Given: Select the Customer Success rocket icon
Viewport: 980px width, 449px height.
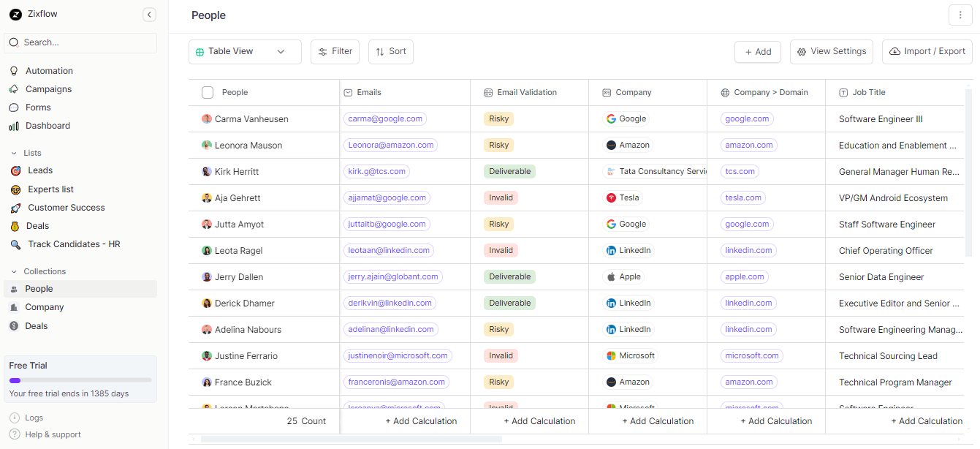Looking at the screenshot, I should tap(16, 207).
